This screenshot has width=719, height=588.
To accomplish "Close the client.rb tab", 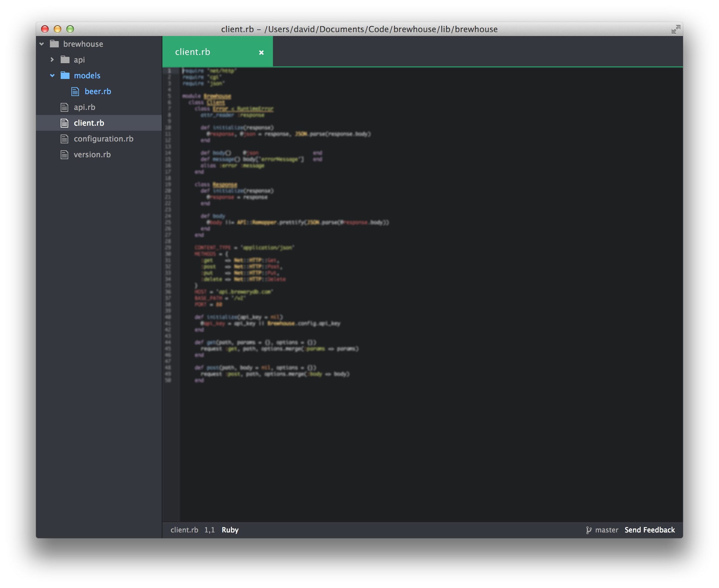I will [261, 52].
